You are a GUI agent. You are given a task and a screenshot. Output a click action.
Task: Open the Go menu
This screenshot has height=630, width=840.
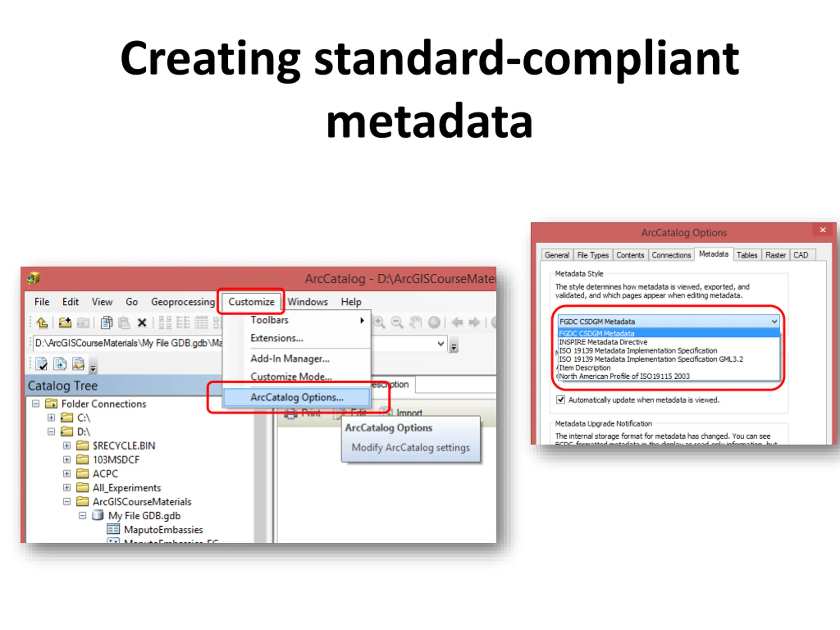coord(132,302)
